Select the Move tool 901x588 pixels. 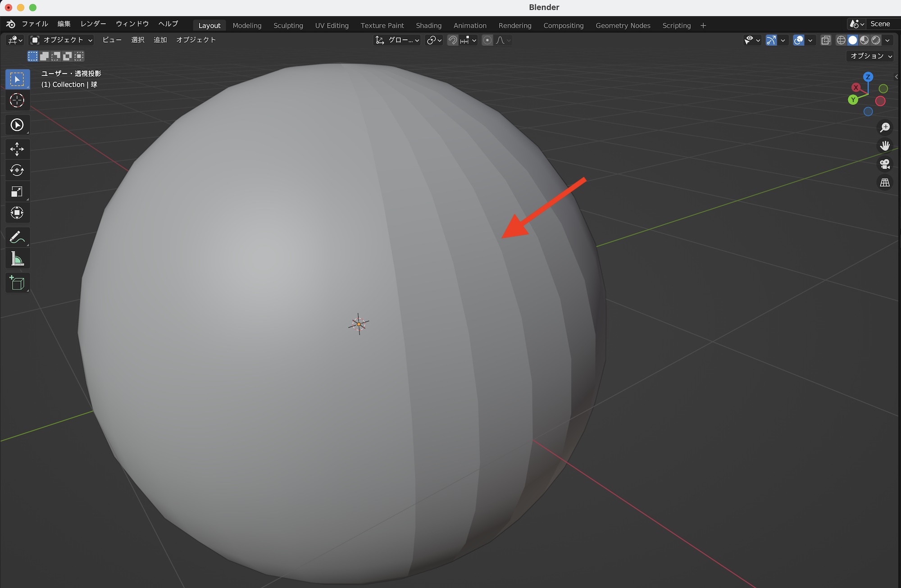pyautogui.click(x=17, y=149)
